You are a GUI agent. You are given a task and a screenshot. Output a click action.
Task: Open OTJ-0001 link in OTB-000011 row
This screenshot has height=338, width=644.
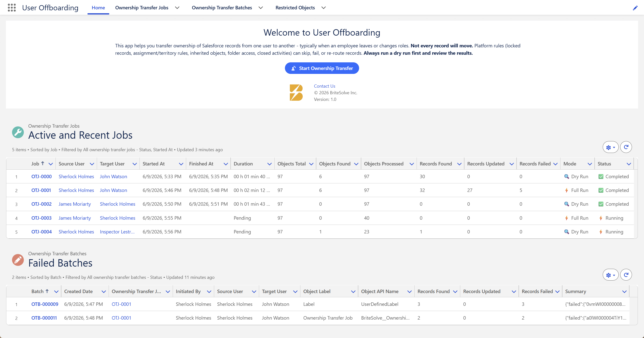[122, 318]
